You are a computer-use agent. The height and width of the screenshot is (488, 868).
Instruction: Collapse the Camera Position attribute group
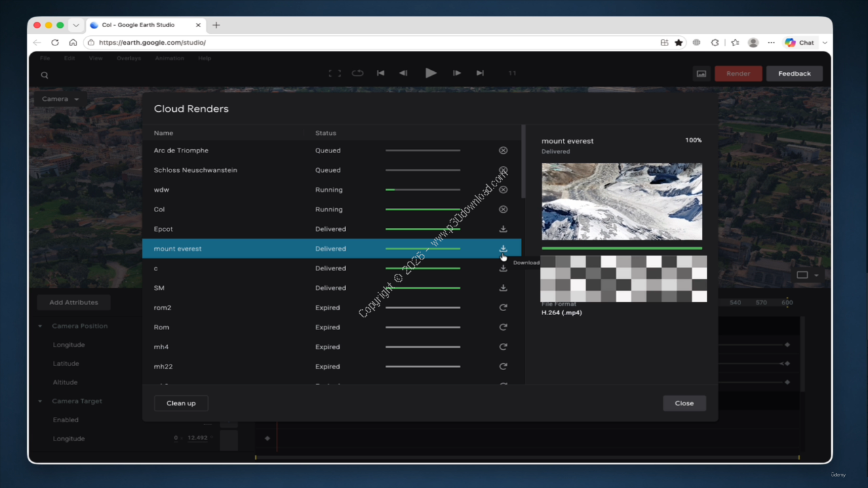(40, 326)
